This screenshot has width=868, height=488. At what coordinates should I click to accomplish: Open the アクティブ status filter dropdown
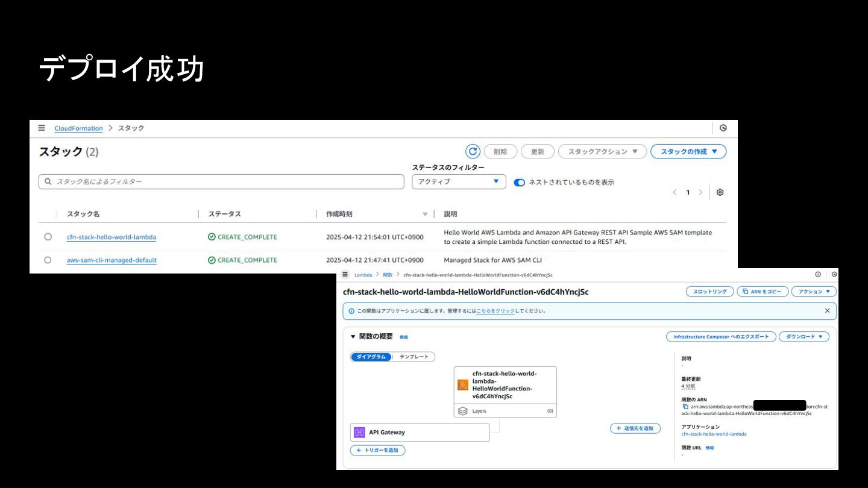[x=459, y=181]
